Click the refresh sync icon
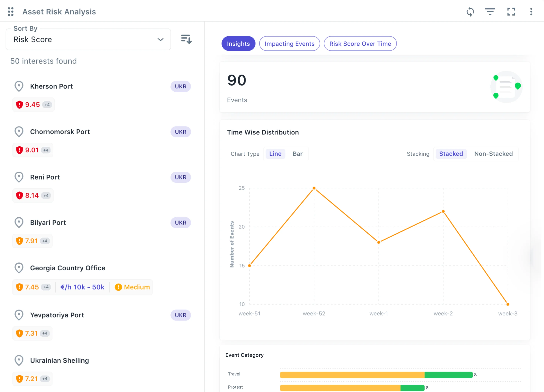The width and height of the screenshot is (544, 392). tap(470, 11)
